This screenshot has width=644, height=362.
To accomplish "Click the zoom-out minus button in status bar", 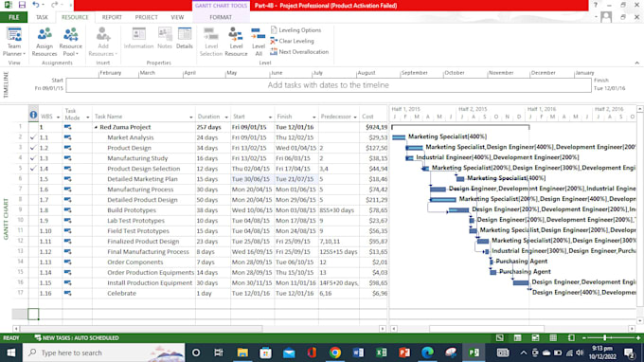I will point(584,337).
